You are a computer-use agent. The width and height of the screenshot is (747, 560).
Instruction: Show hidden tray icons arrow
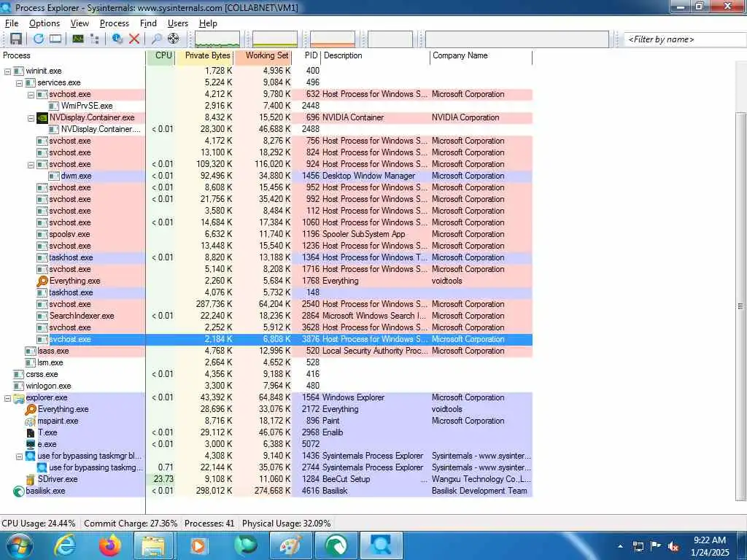(x=620, y=546)
